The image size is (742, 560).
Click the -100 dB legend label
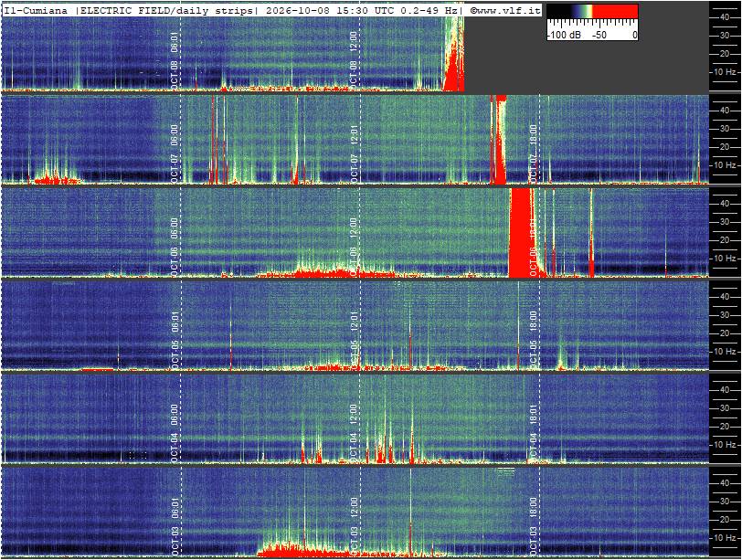[564, 35]
